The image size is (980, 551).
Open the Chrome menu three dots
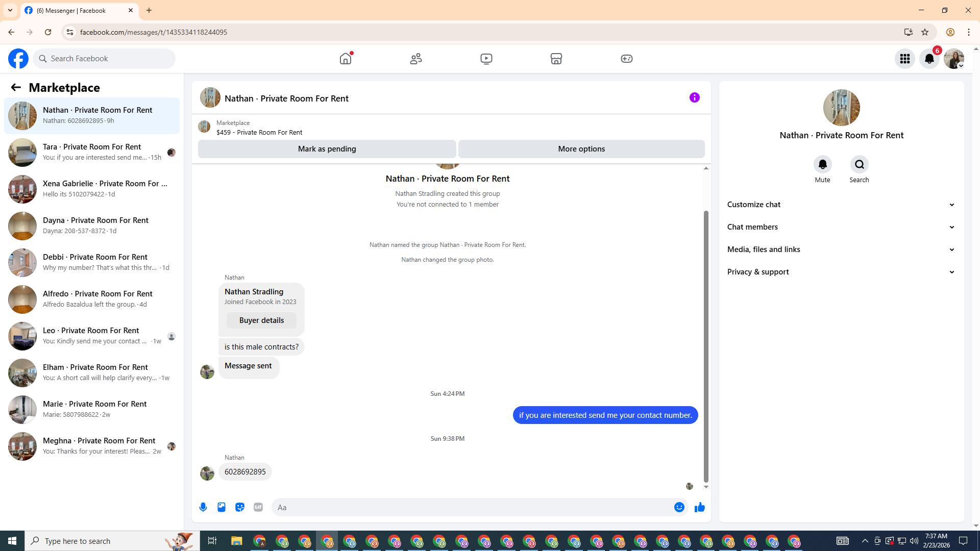click(969, 32)
